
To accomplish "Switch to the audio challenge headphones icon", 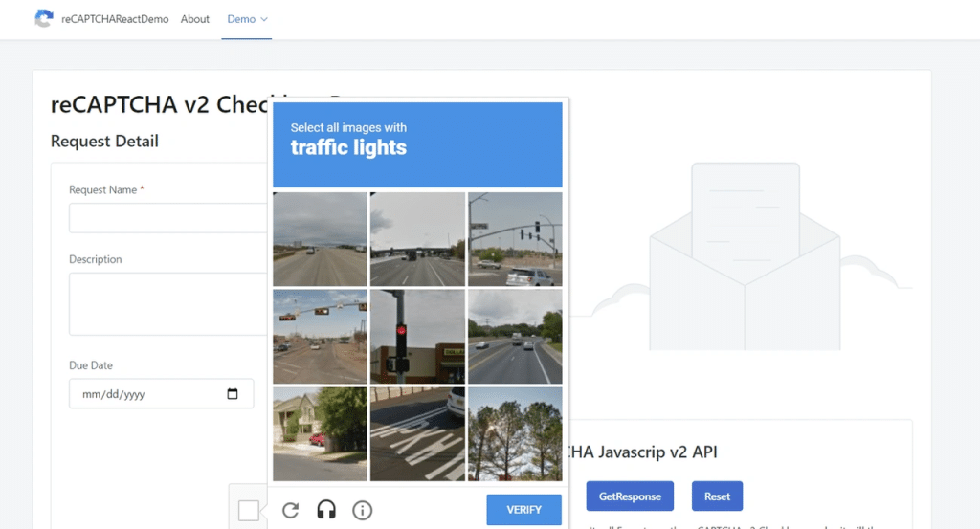I will (326, 510).
